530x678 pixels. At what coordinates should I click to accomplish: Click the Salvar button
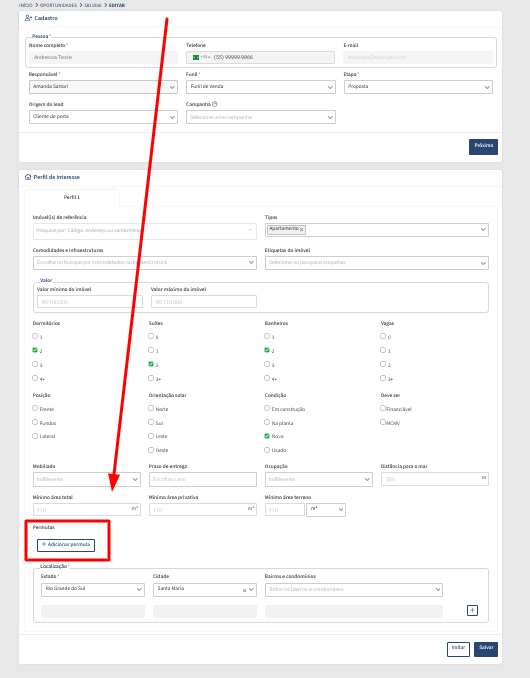pos(486,649)
